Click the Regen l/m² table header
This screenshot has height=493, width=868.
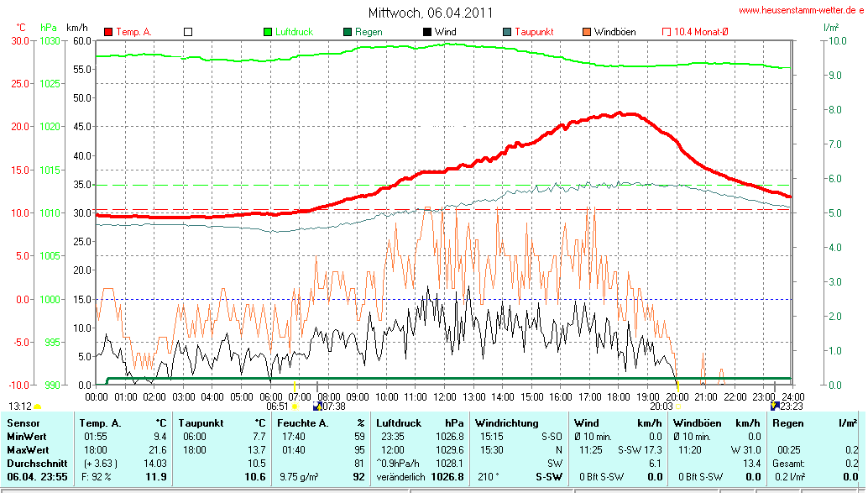pos(815,423)
